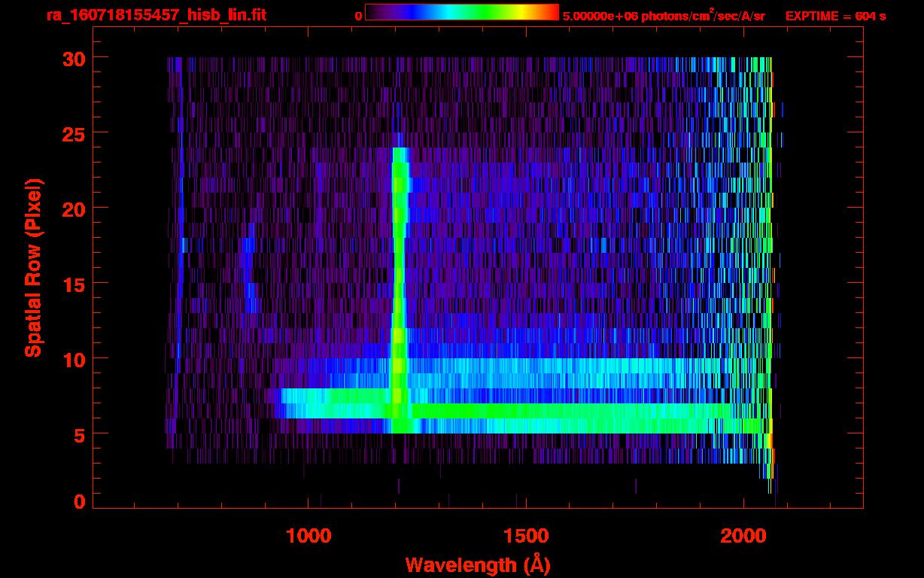
Task: Click the 5.00000e+06 photons units label
Action: (664, 16)
